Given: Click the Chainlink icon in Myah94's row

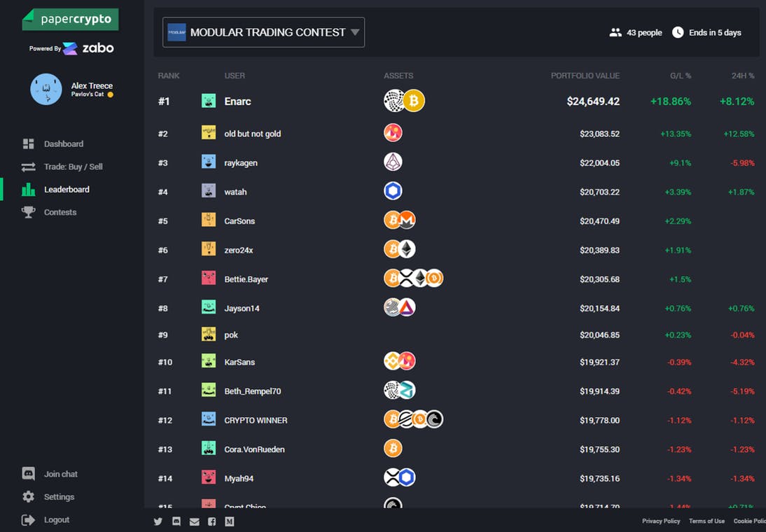Looking at the screenshot, I should 407,477.
